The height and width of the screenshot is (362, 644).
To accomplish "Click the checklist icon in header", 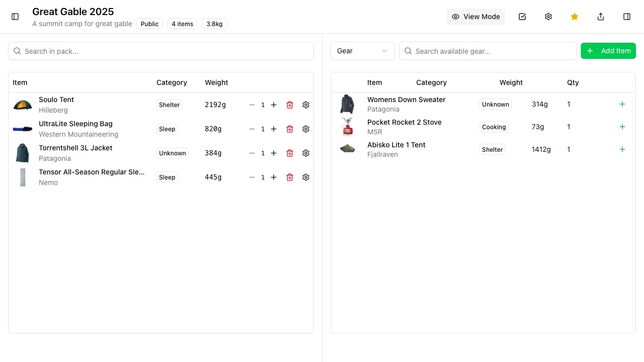I will [x=522, y=17].
